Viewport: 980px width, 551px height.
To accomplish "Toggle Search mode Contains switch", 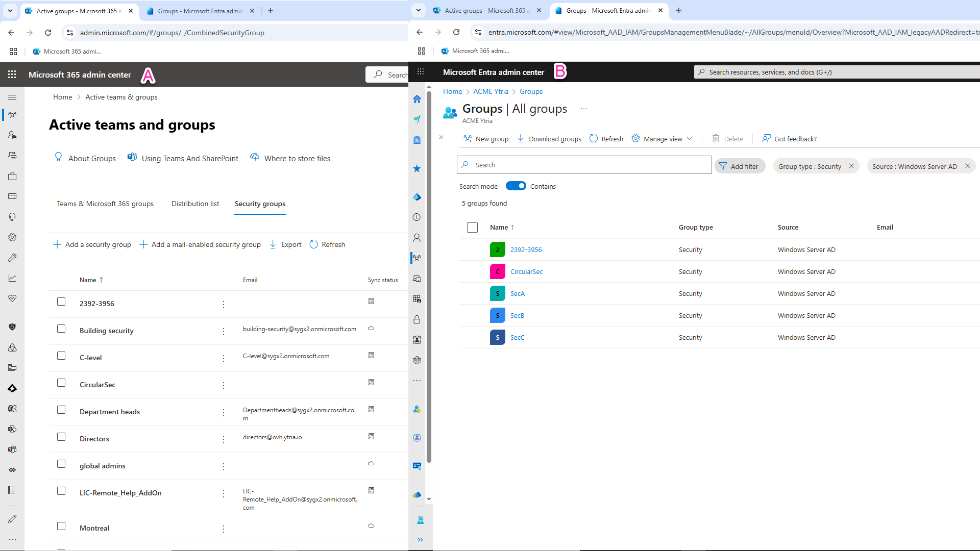I will pyautogui.click(x=516, y=186).
